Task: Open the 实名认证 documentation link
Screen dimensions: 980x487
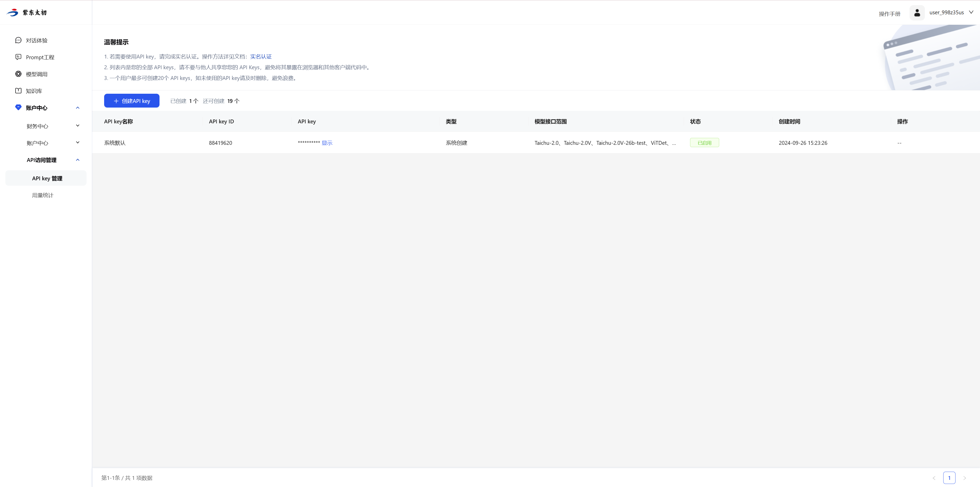Action: pos(261,56)
